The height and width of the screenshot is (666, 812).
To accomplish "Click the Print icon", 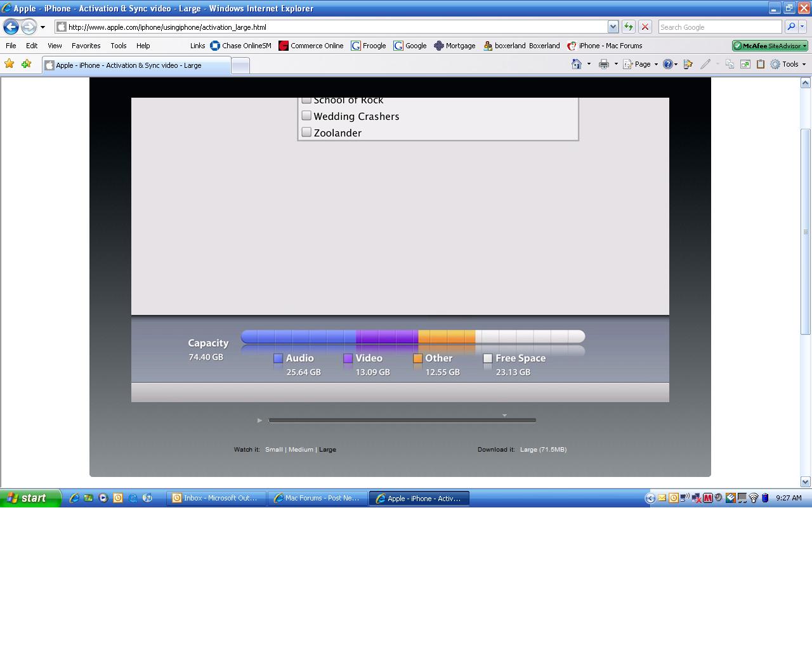I will (x=604, y=64).
